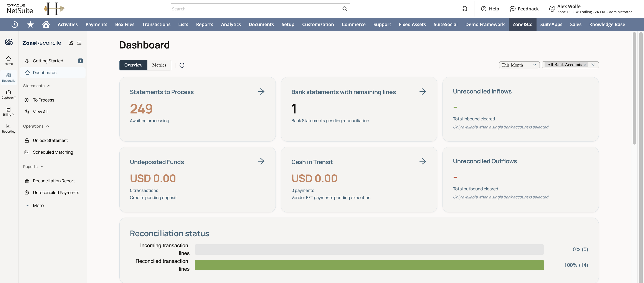The image size is (644, 283).
Task: Open Billing in the left rail
Action: [x=9, y=112]
